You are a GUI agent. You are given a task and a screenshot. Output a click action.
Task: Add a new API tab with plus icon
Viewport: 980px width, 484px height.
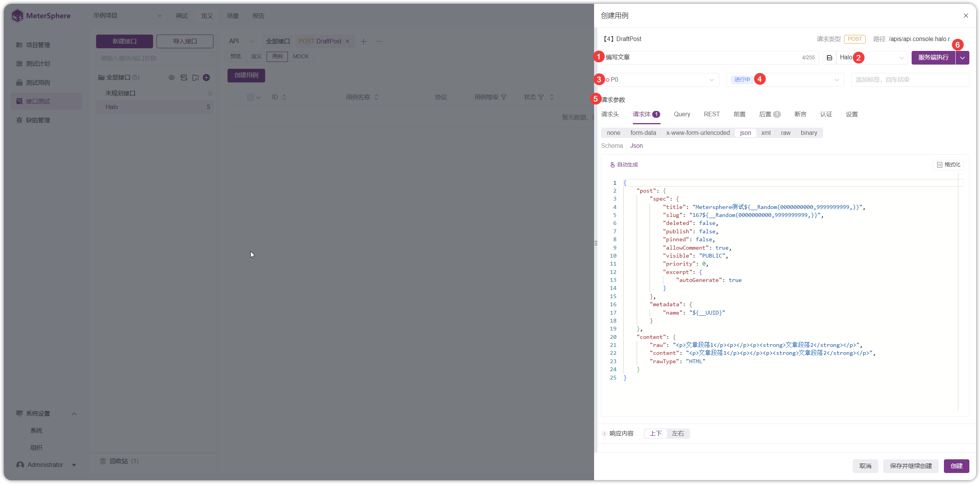tap(363, 41)
